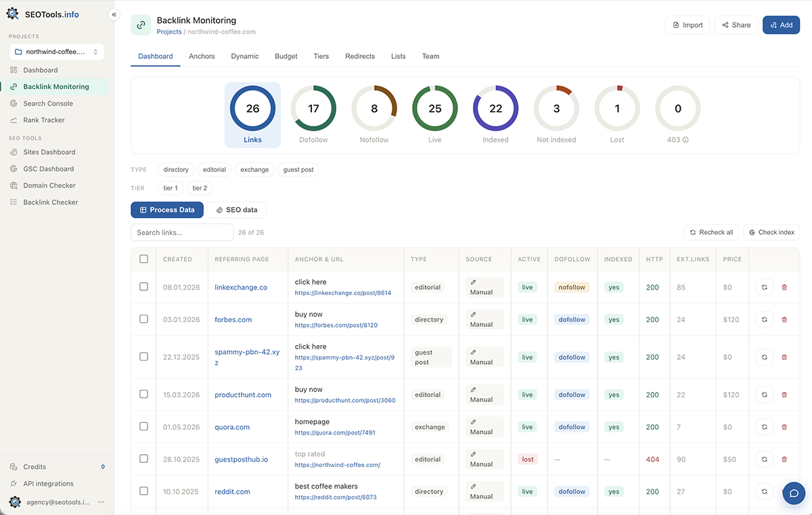This screenshot has width=812, height=515.
Task: Delete the forbes.com backlink row
Action: (x=784, y=319)
